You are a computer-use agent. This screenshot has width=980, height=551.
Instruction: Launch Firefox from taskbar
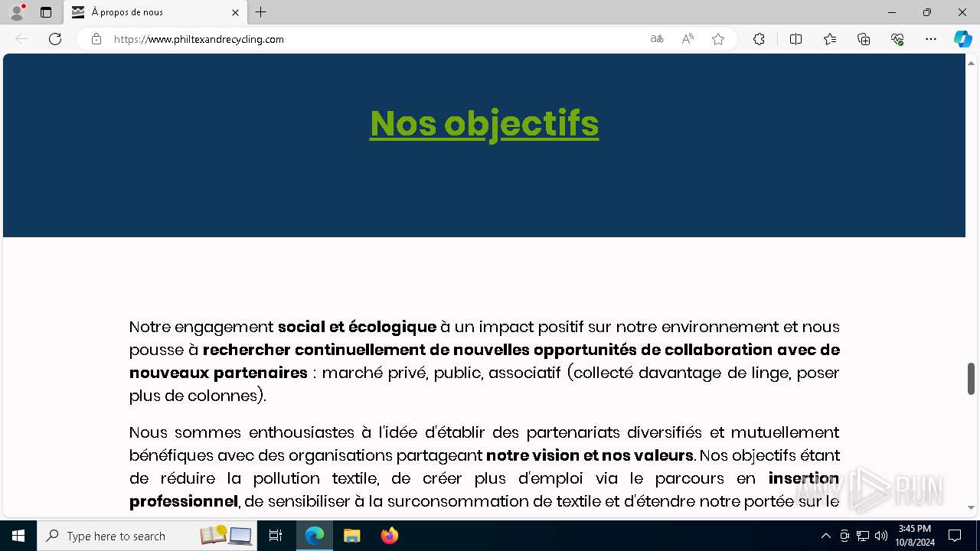click(389, 536)
